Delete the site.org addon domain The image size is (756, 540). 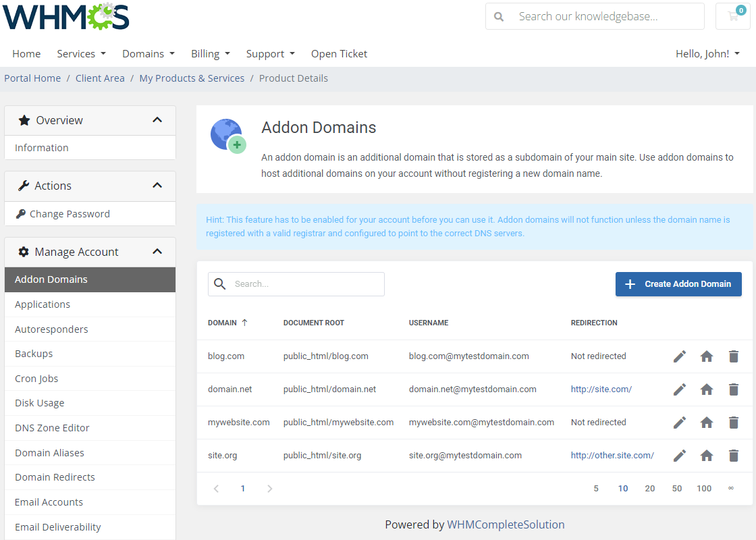click(x=733, y=456)
